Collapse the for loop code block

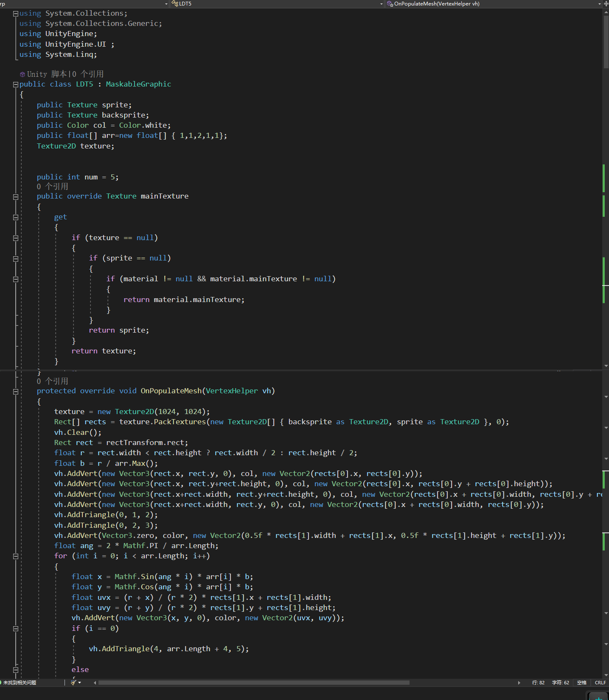pyautogui.click(x=16, y=556)
